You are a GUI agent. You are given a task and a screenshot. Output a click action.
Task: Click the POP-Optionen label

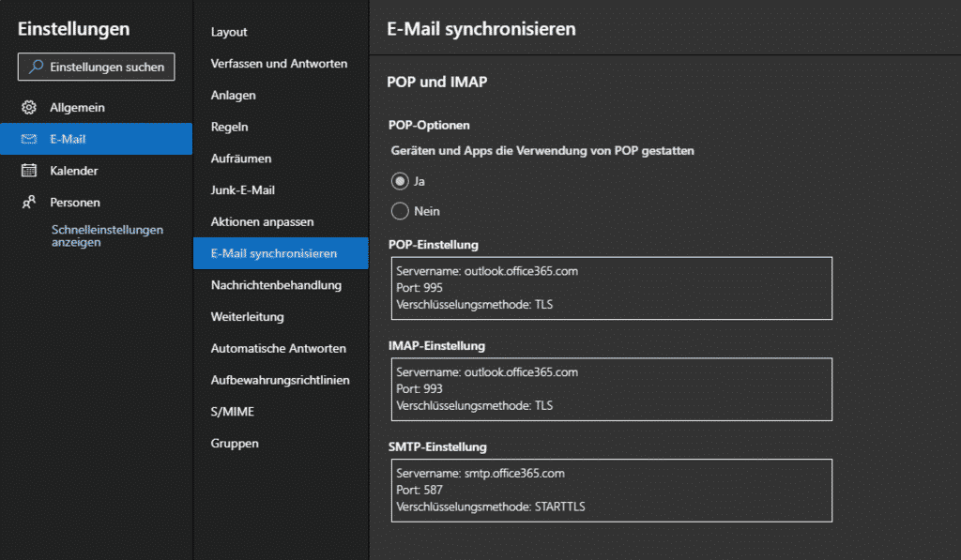pyautogui.click(x=429, y=125)
